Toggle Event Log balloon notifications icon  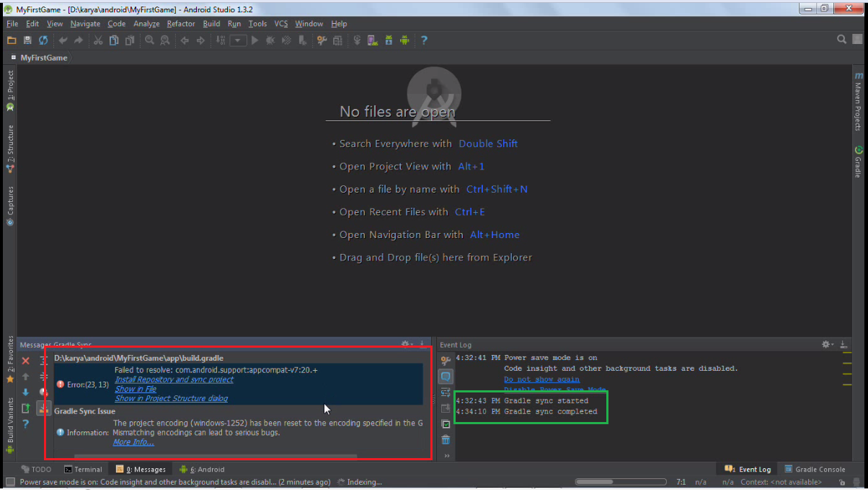pyautogui.click(x=446, y=377)
